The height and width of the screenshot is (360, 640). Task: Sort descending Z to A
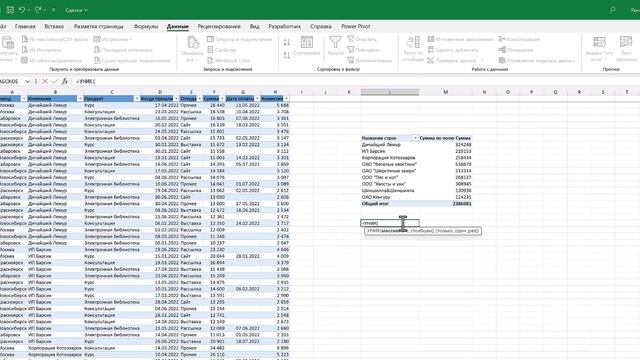[287, 55]
